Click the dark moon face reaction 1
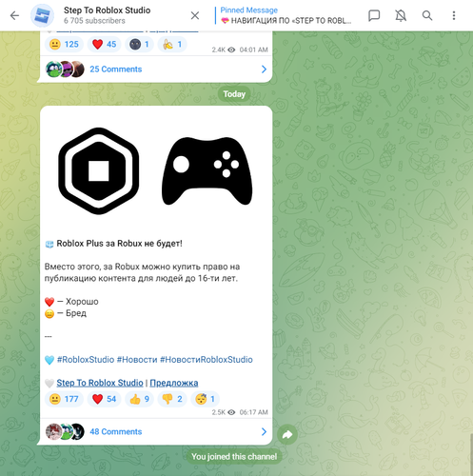Viewport: 473px width, 476px height. click(140, 45)
